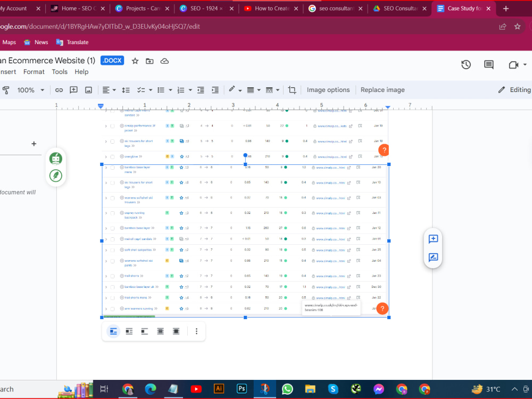The image size is (532, 399).
Task: Click the green robot extension icon
Action: tap(56, 159)
